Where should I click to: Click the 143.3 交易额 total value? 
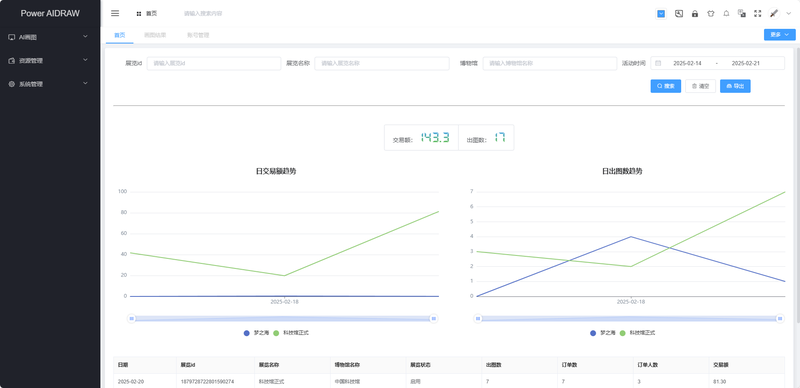coord(435,137)
